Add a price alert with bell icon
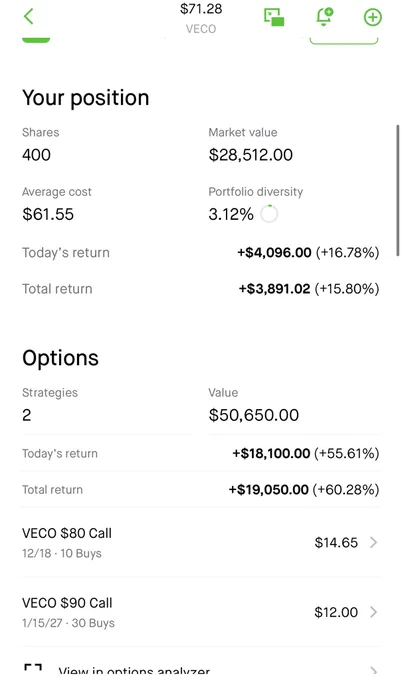 [x=324, y=17]
